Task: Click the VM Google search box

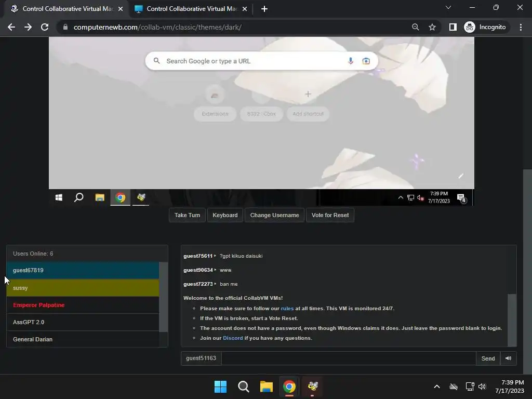Action: click(262, 61)
